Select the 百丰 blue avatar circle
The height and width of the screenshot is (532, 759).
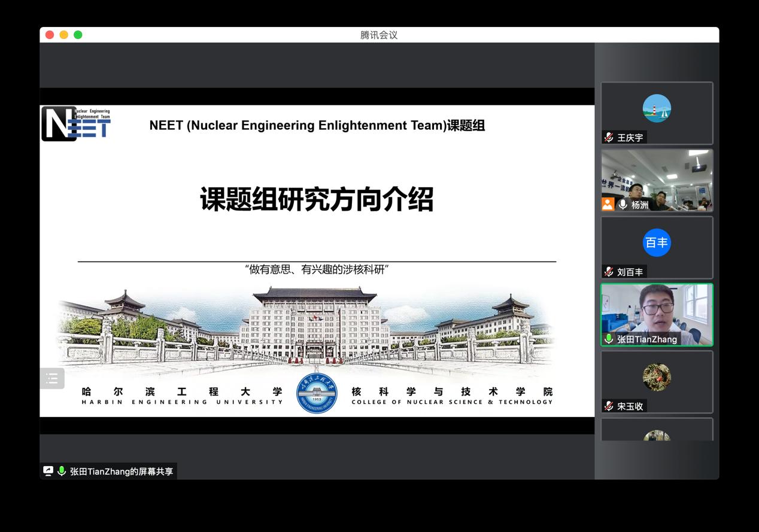pyautogui.click(x=657, y=242)
